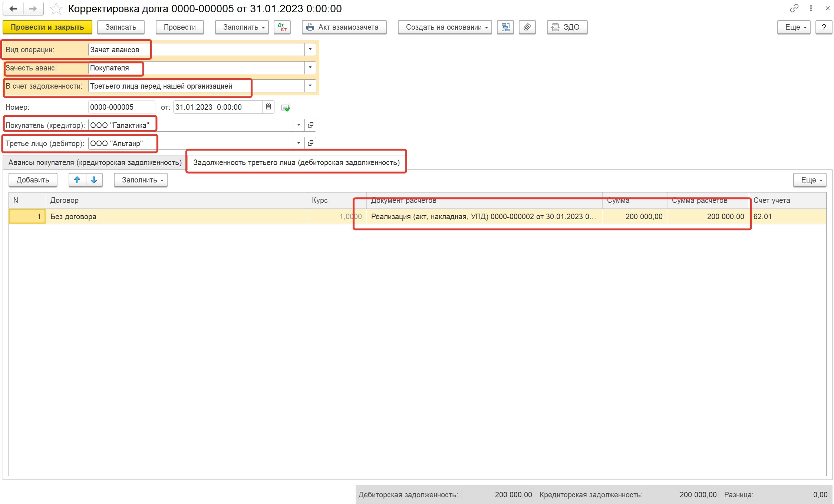Go forward with the right arrow

pos(33,9)
